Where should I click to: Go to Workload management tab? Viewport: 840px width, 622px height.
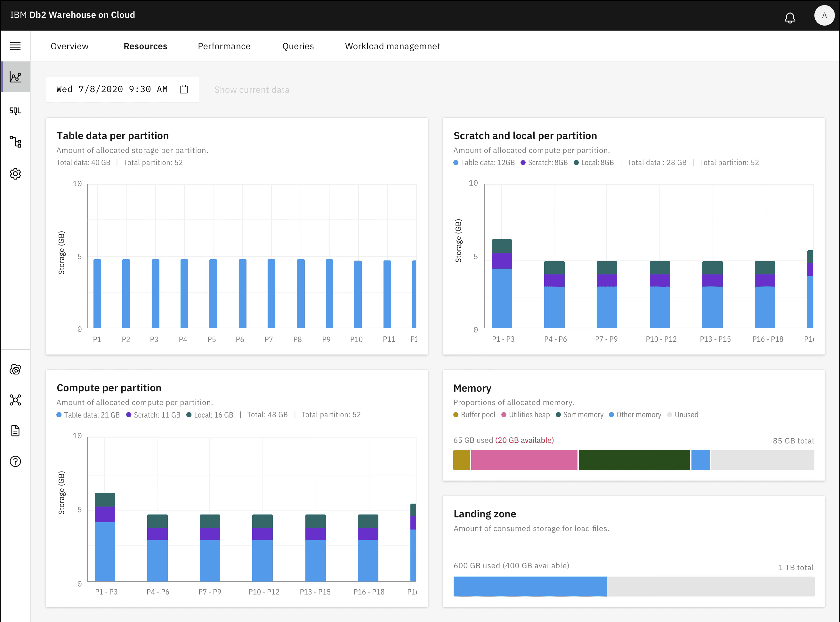pos(392,46)
